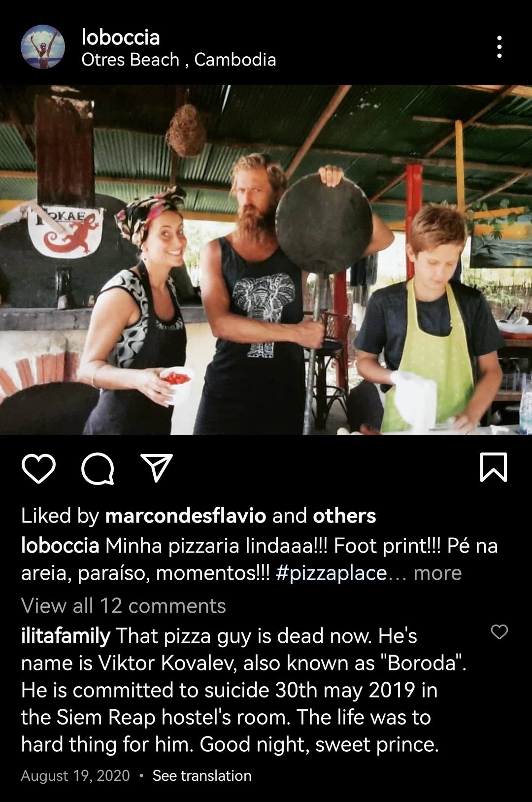Screen dimensions: 532x802
Task: Expand caption by tapping more
Action: pyautogui.click(x=437, y=573)
